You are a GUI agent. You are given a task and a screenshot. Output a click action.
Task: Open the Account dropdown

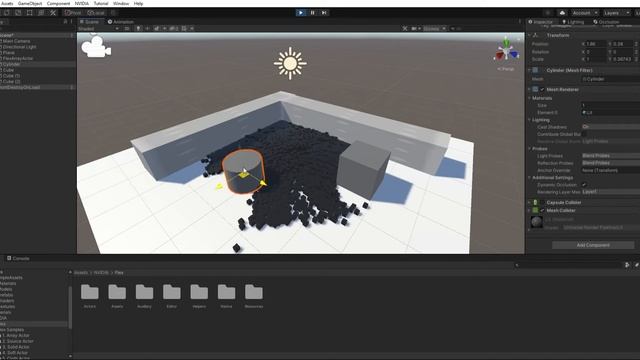pos(584,13)
